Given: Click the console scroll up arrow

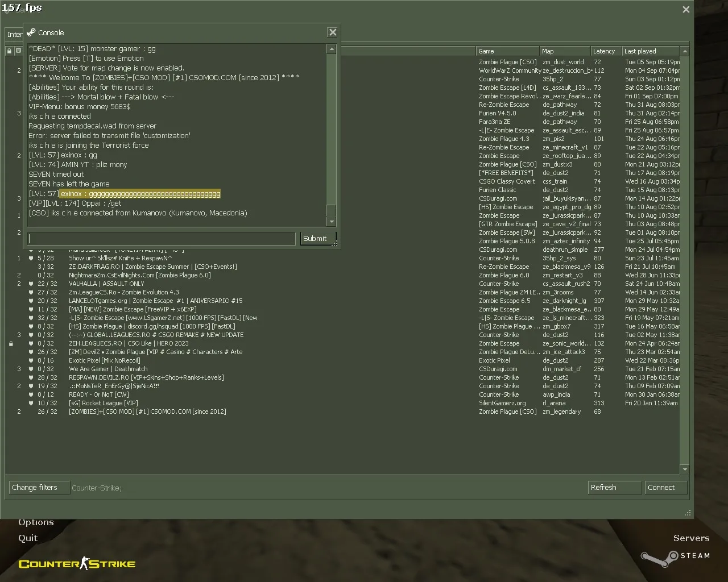Looking at the screenshot, I should (x=332, y=49).
